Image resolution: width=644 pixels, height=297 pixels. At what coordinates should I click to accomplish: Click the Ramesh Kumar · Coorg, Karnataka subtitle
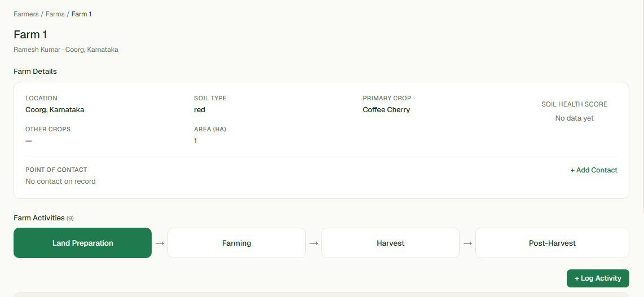point(66,50)
